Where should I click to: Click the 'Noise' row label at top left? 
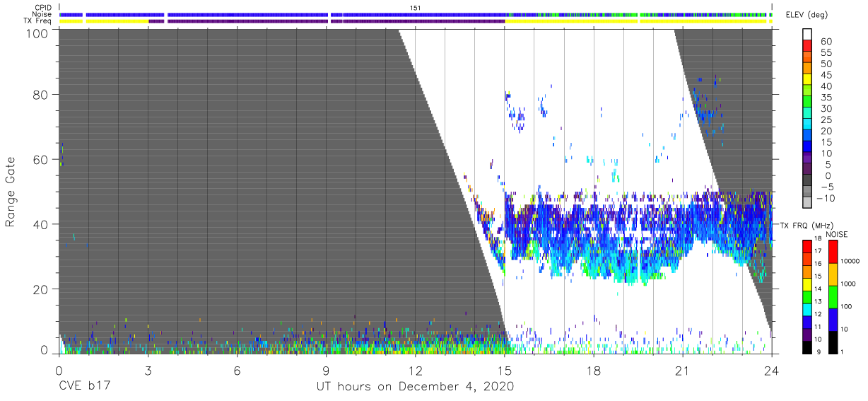pyautogui.click(x=42, y=14)
